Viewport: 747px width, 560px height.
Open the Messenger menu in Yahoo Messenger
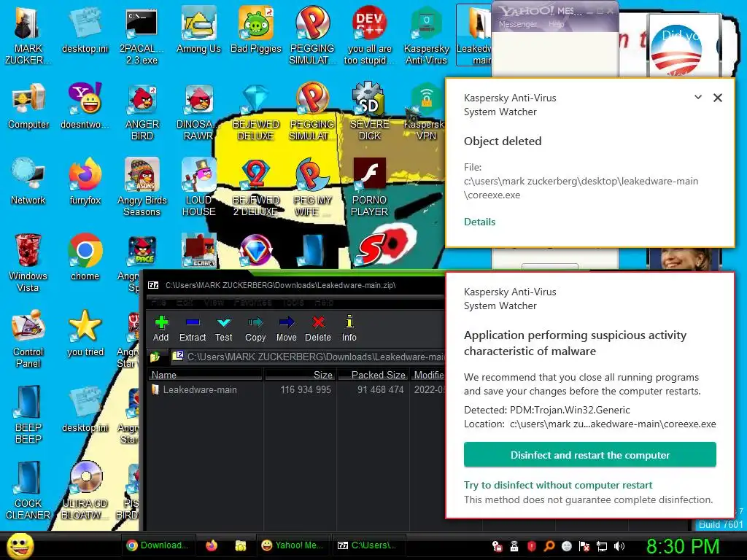518,24
